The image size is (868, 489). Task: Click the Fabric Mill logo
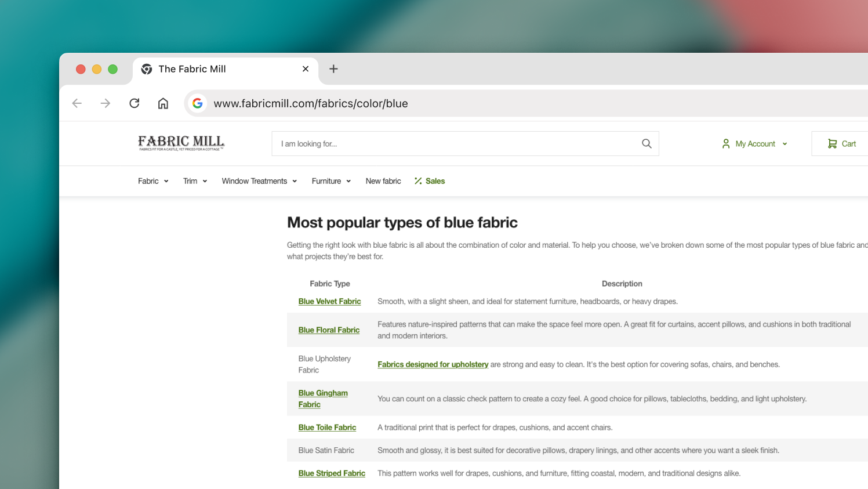click(x=181, y=143)
